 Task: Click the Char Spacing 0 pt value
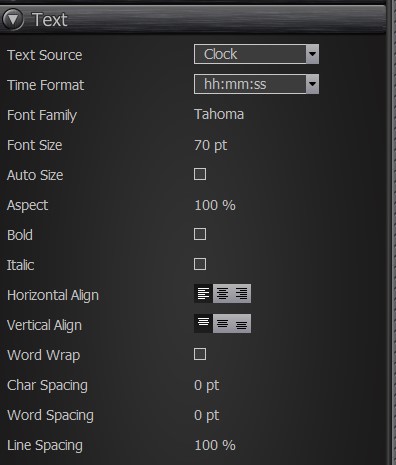coord(207,385)
